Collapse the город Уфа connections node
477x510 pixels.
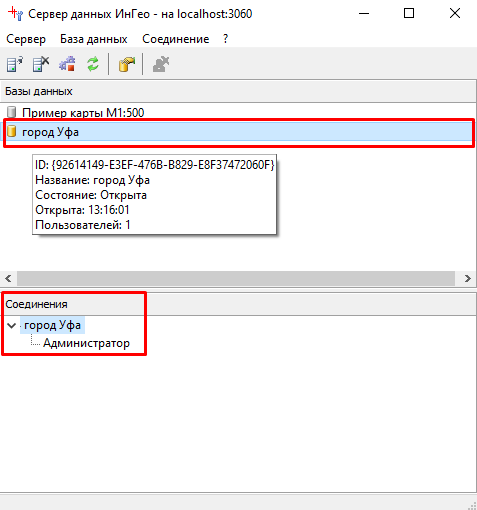[x=11, y=325]
